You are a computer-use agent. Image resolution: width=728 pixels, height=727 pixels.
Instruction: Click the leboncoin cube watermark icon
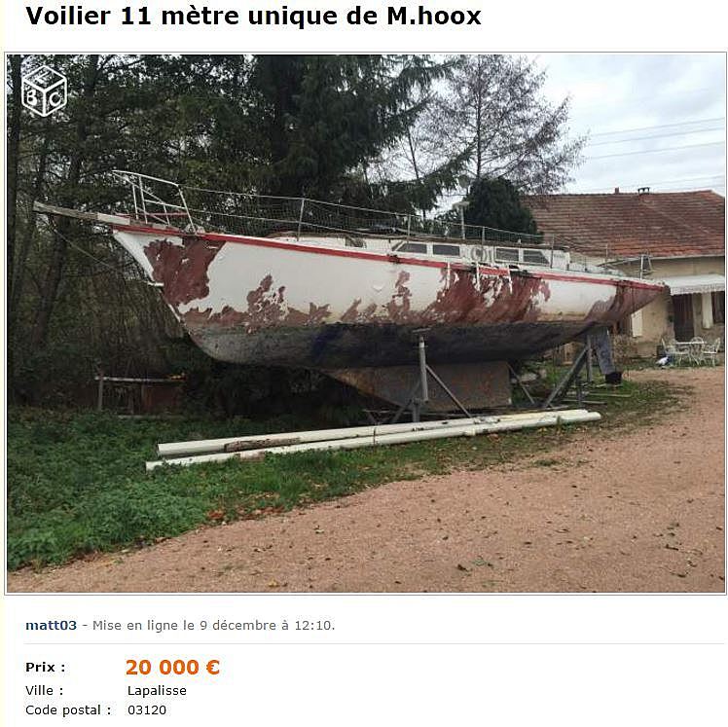point(45,91)
